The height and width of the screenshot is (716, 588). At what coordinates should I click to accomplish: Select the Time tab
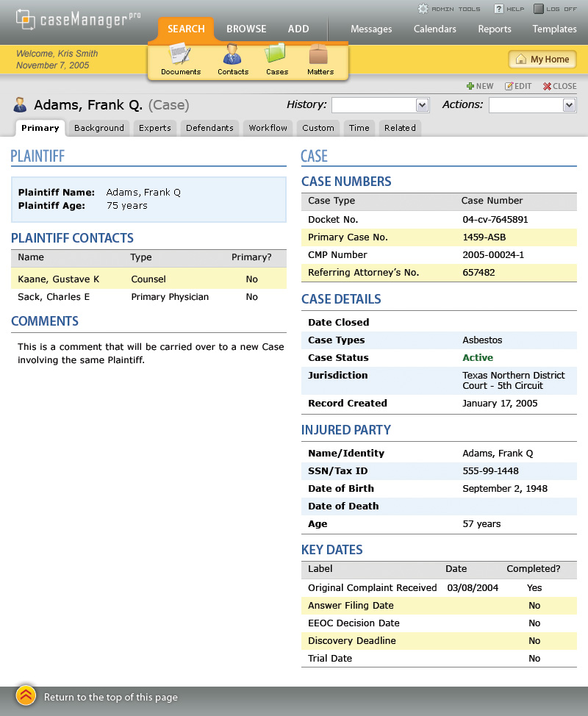[359, 128]
